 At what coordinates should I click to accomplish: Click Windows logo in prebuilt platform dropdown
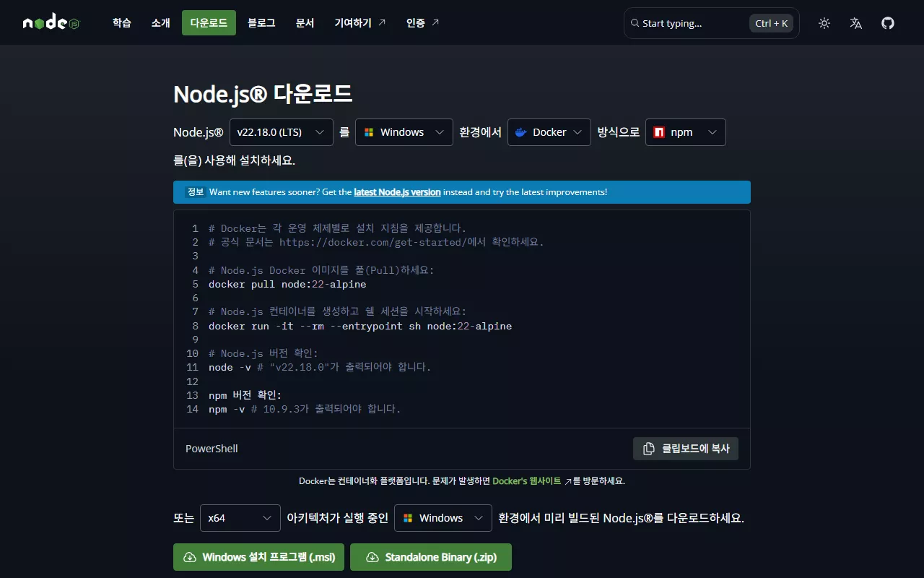point(407,518)
